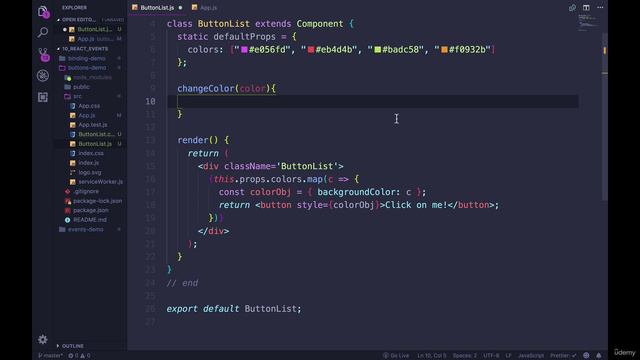Viewport: 640px width, 360px height.
Task: Open the ButtonList.css file in tree
Action: 96,134
